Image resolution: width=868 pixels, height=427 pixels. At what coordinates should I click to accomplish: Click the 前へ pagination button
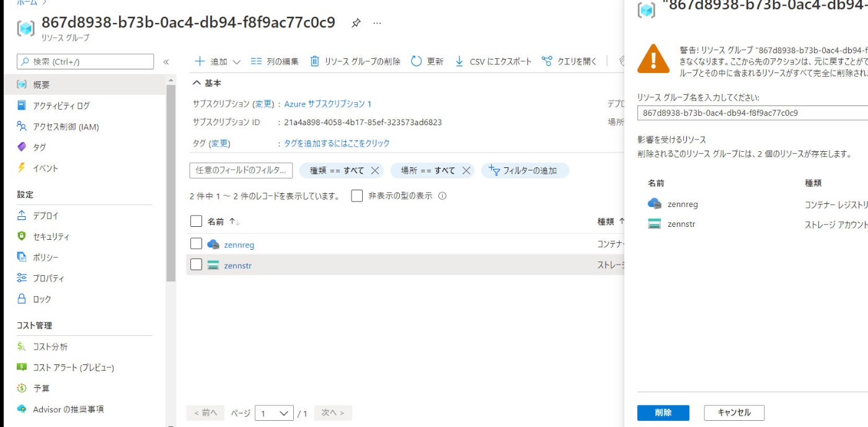(205, 413)
